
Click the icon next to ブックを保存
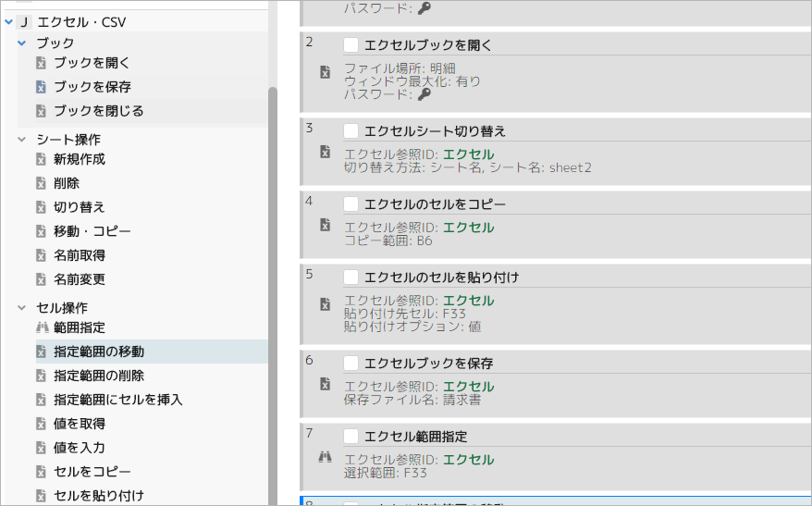tap(41, 87)
